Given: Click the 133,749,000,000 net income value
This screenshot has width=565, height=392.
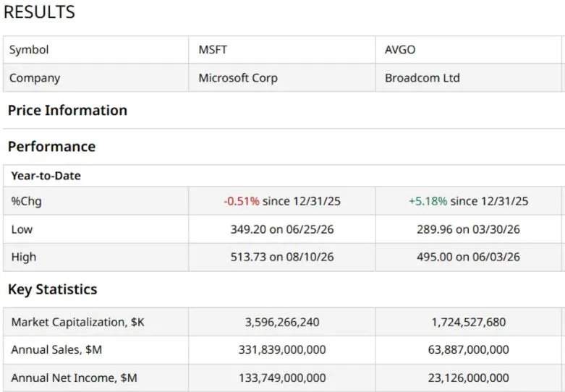Looking at the screenshot, I should 282,378.
